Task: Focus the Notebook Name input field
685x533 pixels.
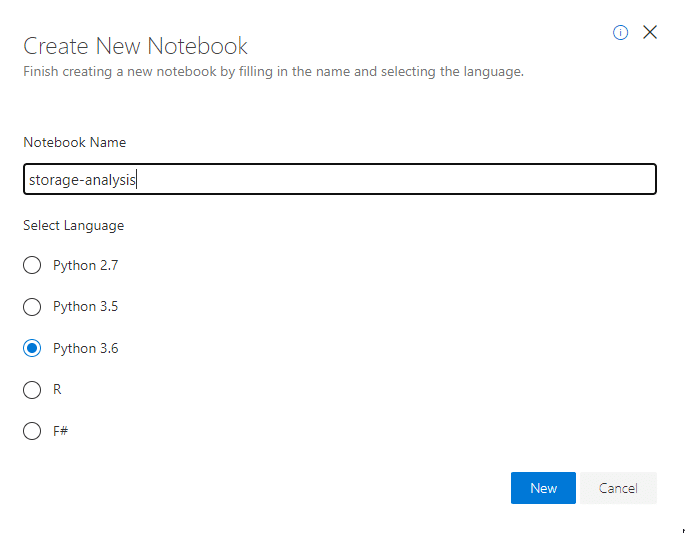Action: 340,179
